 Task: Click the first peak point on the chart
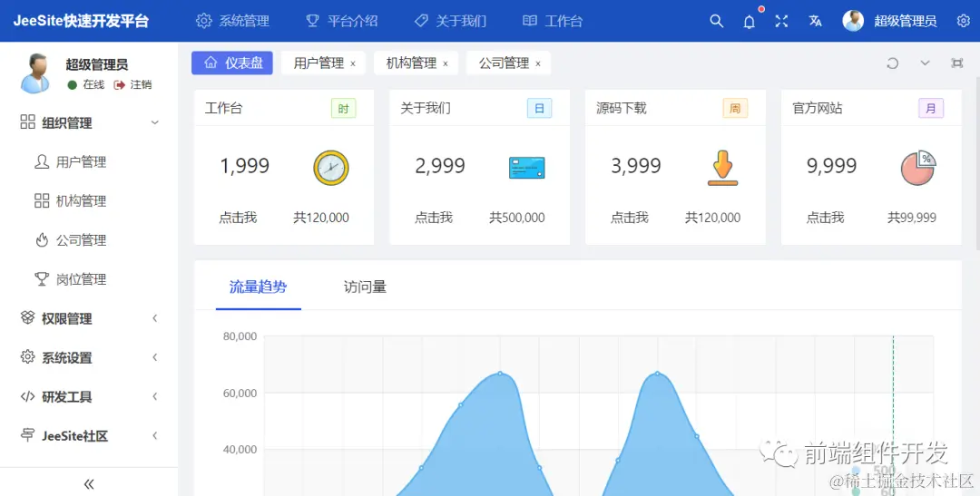point(500,374)
